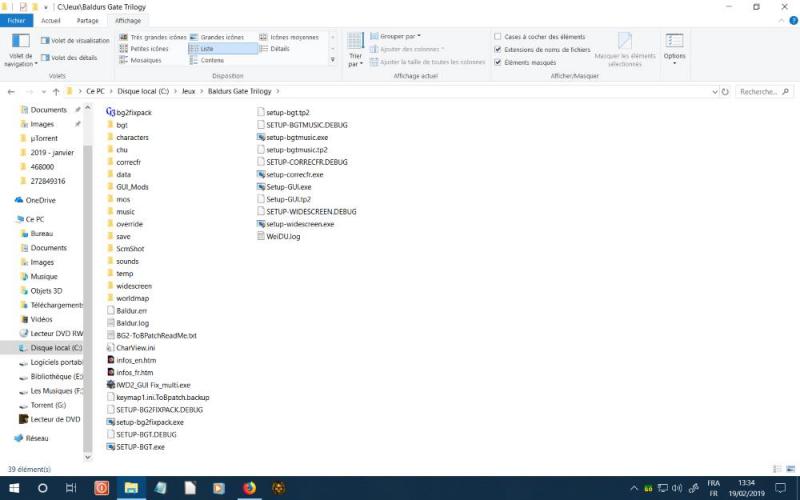The image size is (800, 500).
Task: Select Très grandes icônes layout
Action: pos(153,37)
